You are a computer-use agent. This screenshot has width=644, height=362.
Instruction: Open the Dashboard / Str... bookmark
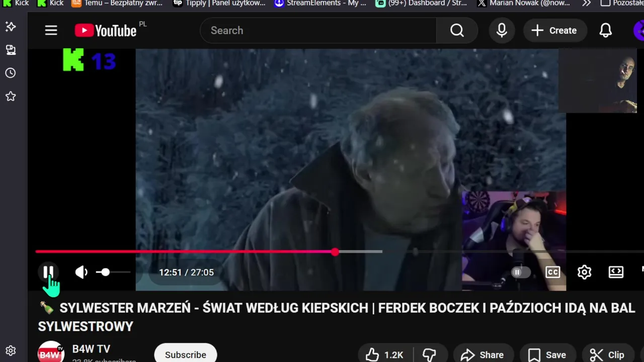click(422, 4)
